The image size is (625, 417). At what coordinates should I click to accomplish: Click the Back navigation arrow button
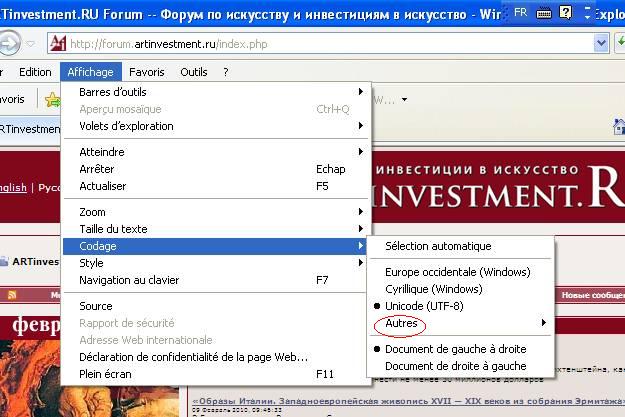tap(10, 43)
